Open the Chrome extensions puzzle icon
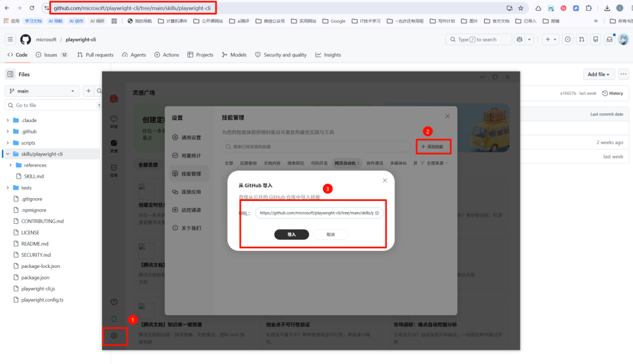Screen dimensions: 633x364 pyautogui.click(x=588, y=8)
